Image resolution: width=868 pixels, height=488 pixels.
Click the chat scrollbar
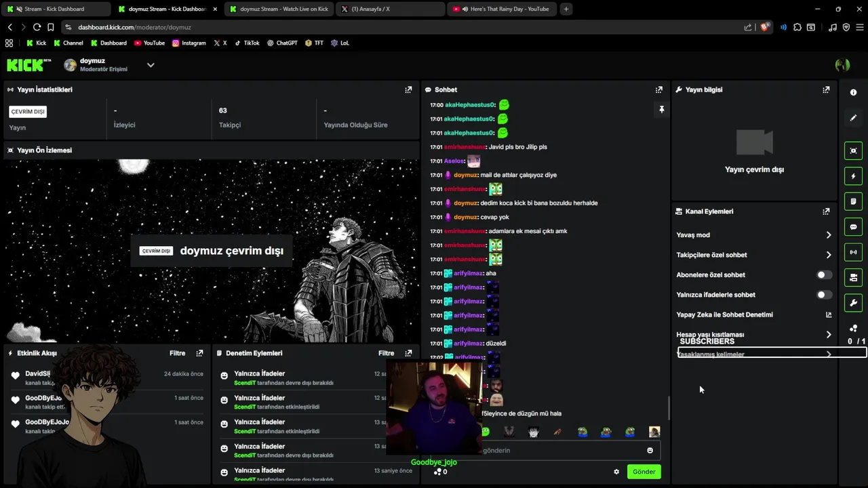(669, 408)
